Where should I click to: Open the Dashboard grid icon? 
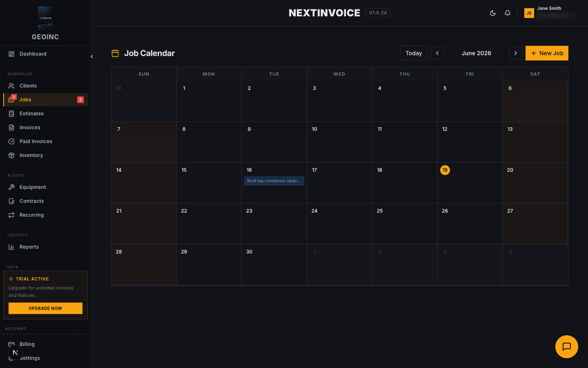tap(11, 54)
